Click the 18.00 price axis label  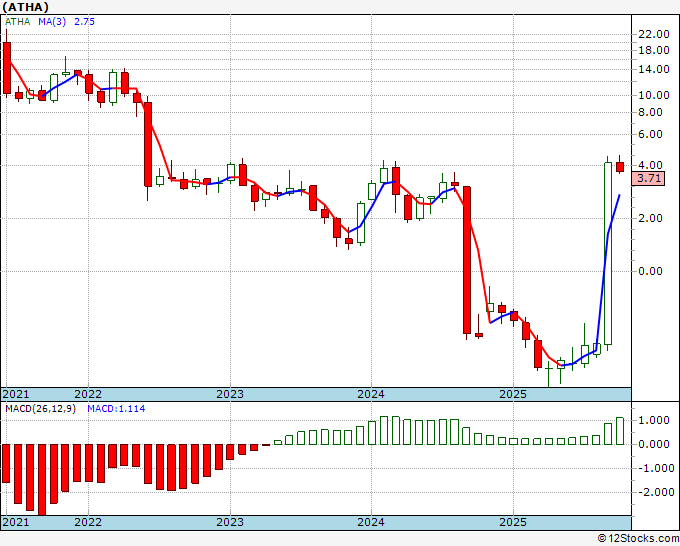654,50
